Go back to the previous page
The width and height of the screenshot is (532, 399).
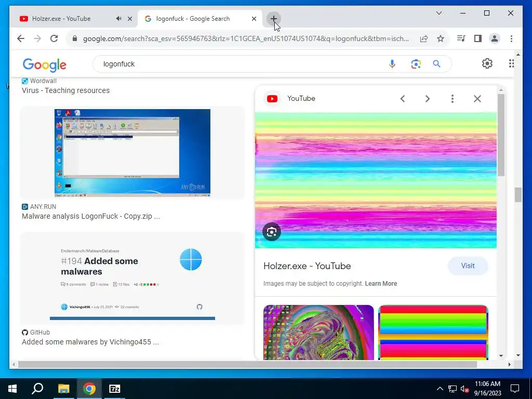click(21, 38)
